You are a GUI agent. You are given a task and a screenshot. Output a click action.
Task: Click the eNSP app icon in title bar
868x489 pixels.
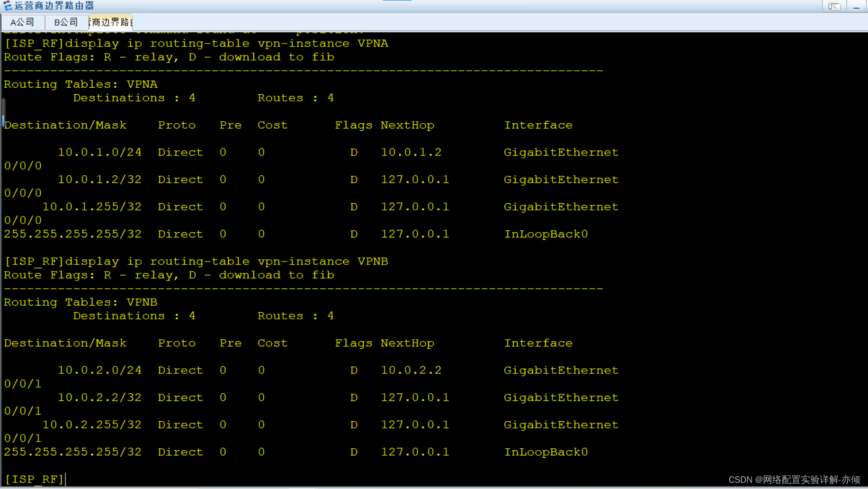click(7, 6)
